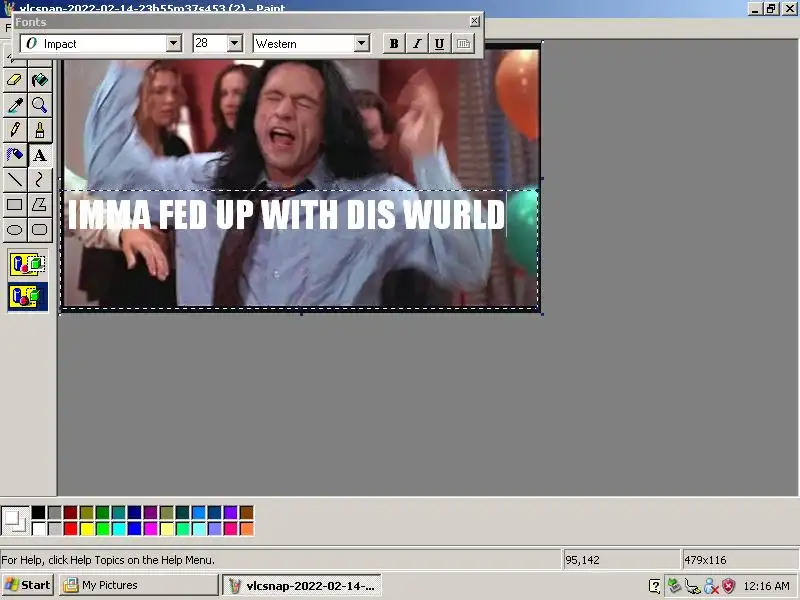Screen dimensions: 800x600
Task: Pick the dark gray color swatch
Action: (x=55, y=512)
